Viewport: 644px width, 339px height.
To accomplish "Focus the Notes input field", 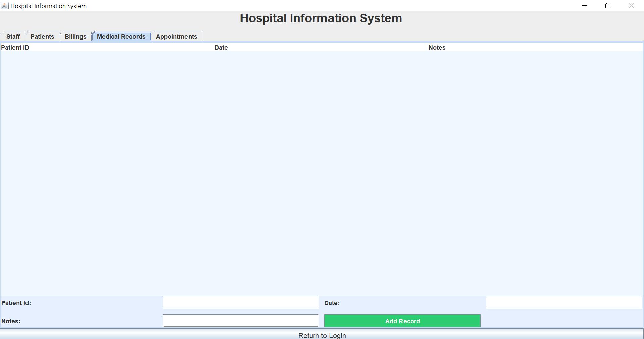I will point(240,321).
